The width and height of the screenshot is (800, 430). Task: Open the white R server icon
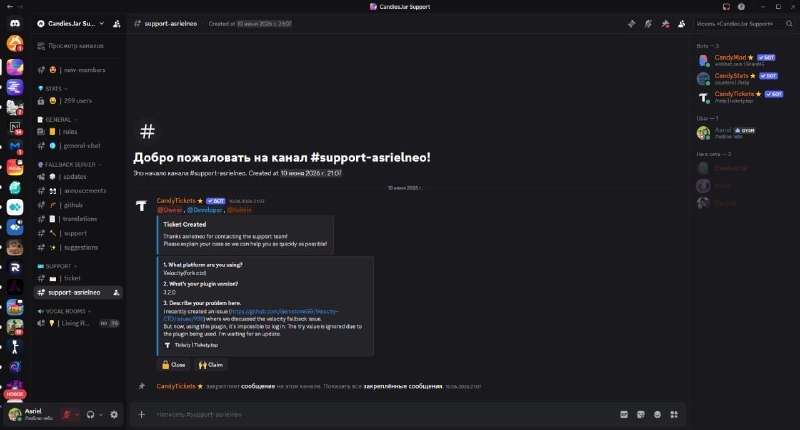pyautogui.click(x=15, y=267)
